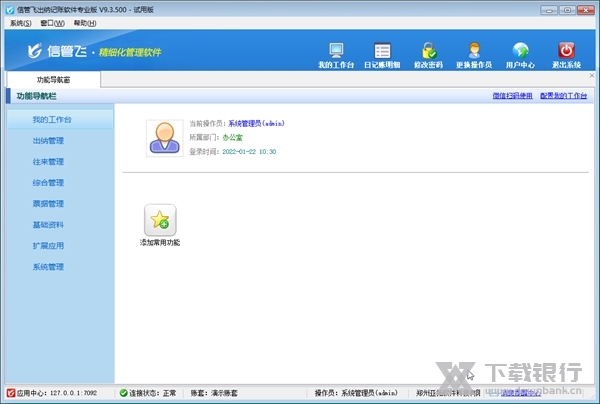Select 我的工作台 in navigation sidebar

point(60,119)
